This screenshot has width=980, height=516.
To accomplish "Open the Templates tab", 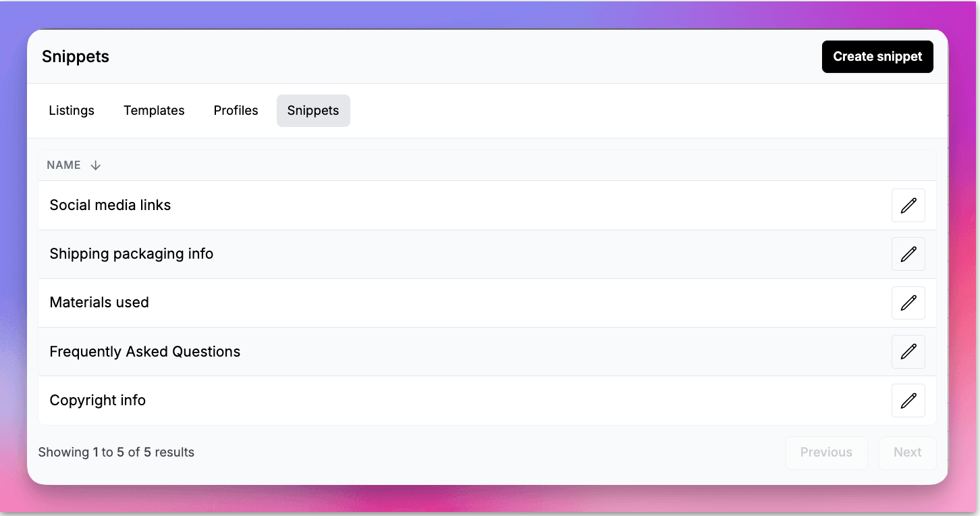I will pos(154,111).
